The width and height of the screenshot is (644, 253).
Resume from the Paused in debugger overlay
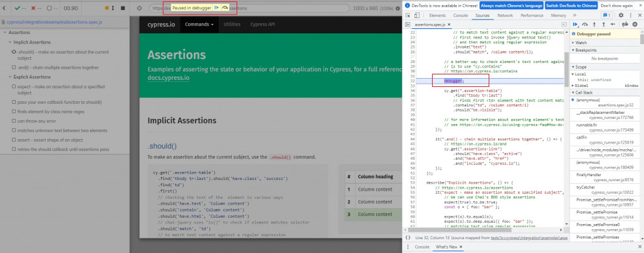[x=216, y=8]
